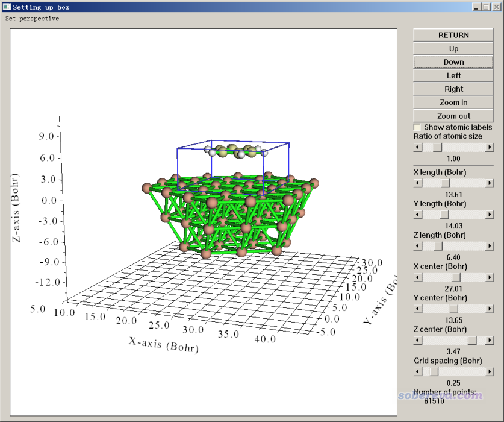Decrease Y center with left arrow
The image size is (504, 422).
pyautogui.click(x=418, y=309)
